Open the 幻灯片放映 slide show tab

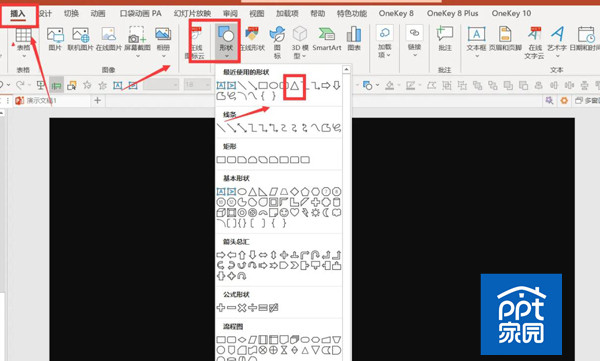click(x=192, y=13)
